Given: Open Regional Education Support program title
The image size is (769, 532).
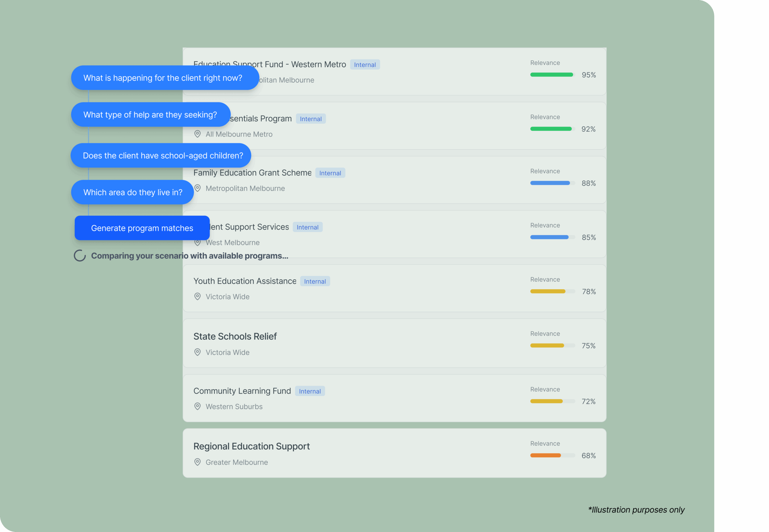Looking at the screenshot, I should [x=251, y=446].
